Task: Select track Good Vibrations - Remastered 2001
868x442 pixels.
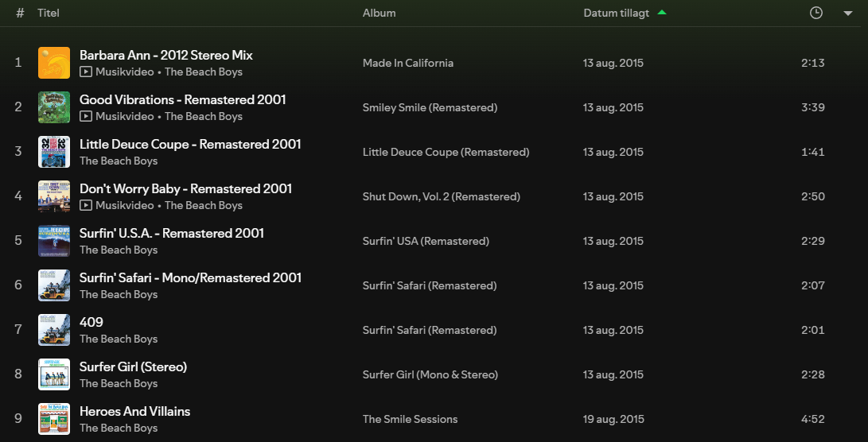Action: [x=183, y=99]
